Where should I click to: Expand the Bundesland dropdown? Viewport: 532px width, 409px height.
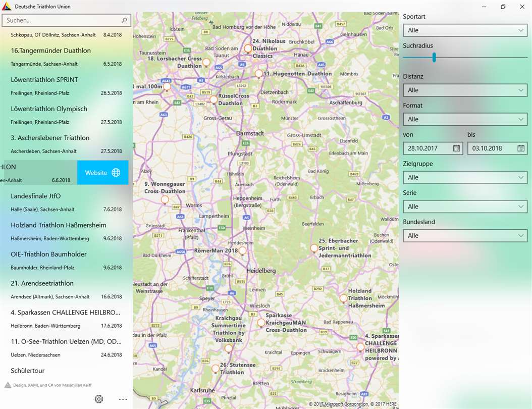[x=465, y=236]
